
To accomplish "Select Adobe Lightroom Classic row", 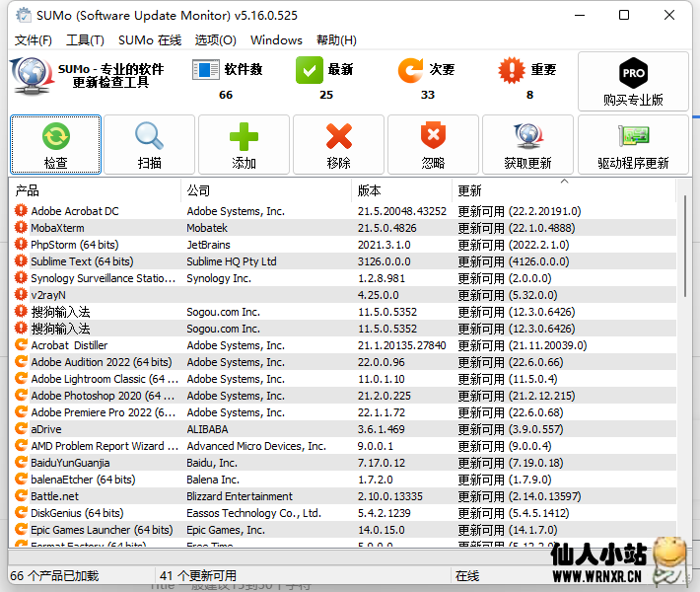I will click(342, 379).
